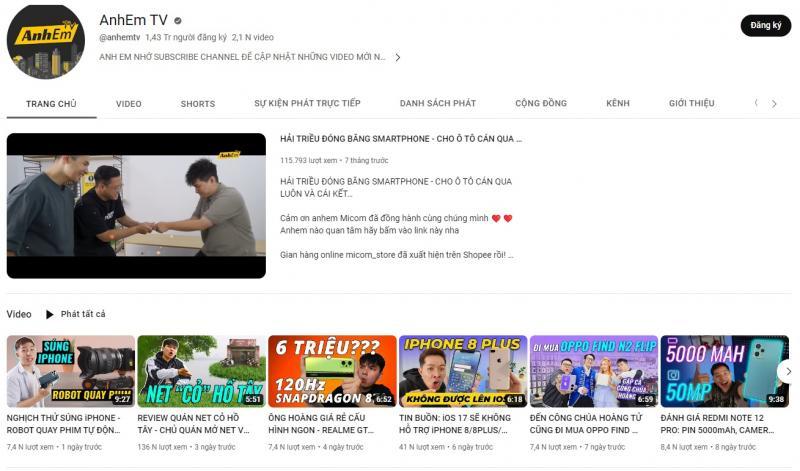Play the featured smartphone freezing video
Screen dimensions: 800x471
[136, 206]
